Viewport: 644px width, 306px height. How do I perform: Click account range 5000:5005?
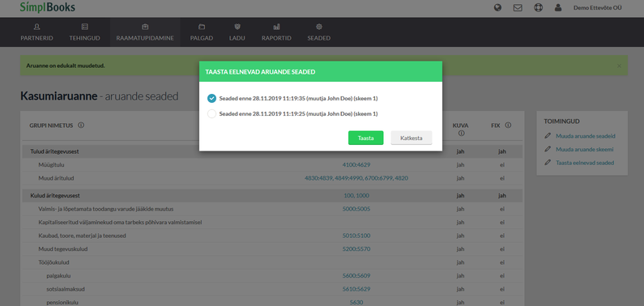356,209
